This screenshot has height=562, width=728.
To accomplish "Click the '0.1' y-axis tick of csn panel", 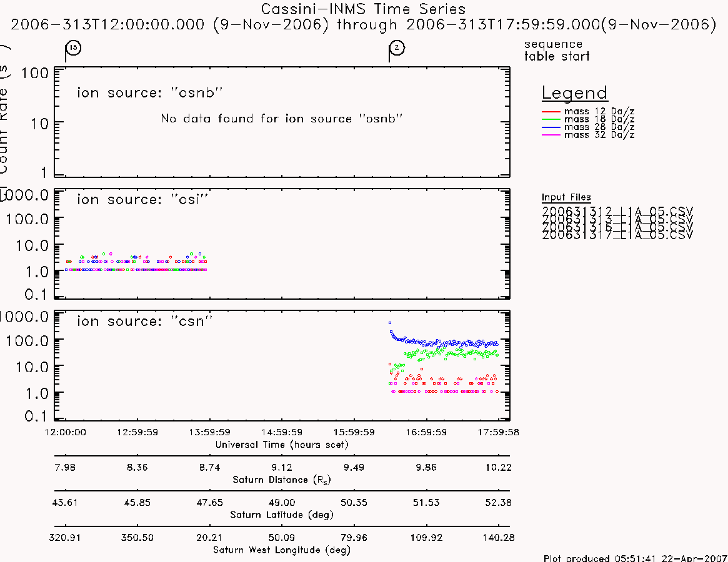I will pyautogui.click(x=37, y=417).
